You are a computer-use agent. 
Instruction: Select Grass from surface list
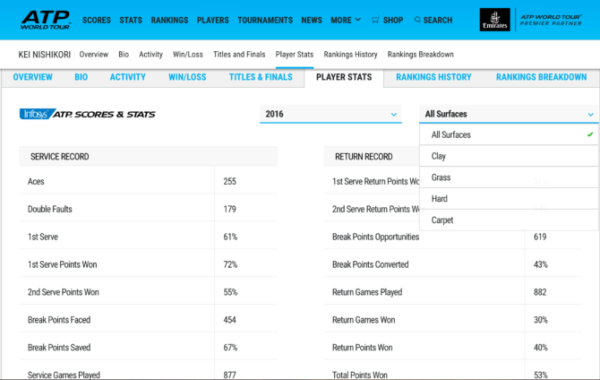coord(509,178)
